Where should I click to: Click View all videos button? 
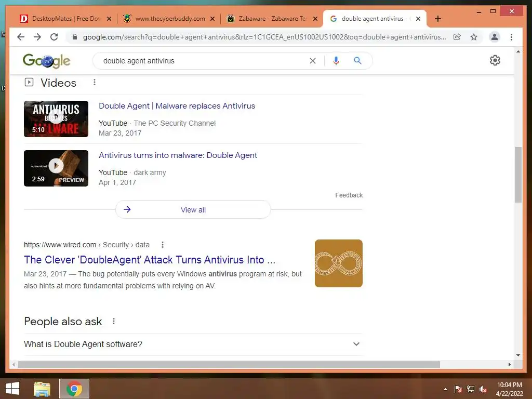click(193, 210)
